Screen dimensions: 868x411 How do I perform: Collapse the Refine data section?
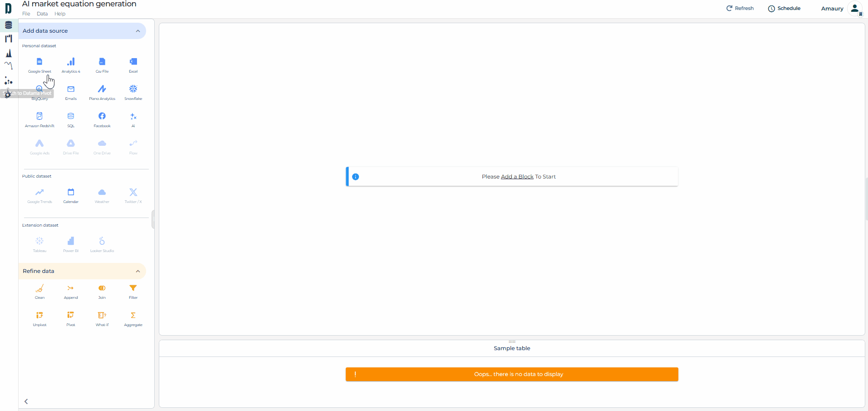[x=138, y=271]
